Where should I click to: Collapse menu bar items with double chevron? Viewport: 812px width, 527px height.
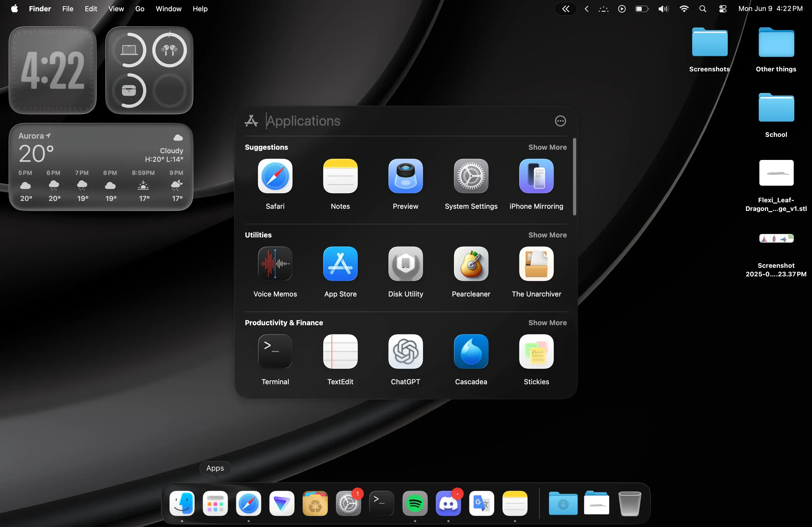(x=566, y=9)
